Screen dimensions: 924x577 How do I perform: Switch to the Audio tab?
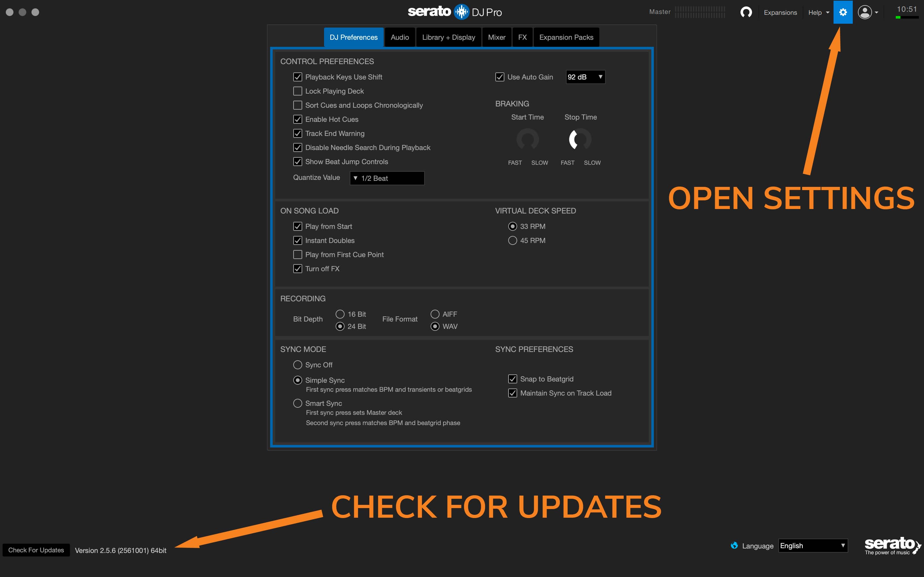(399, 37)
